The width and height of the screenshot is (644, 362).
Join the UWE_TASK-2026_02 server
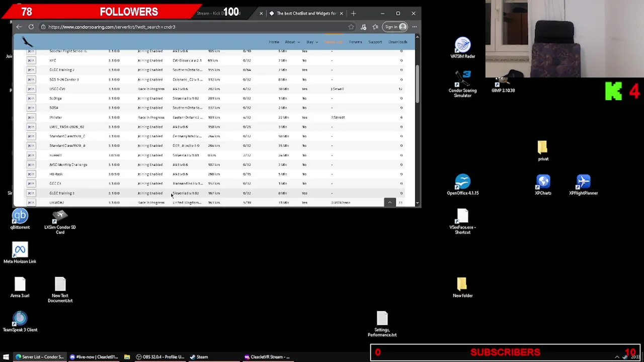pyautogui.click(x=31, y=127)
